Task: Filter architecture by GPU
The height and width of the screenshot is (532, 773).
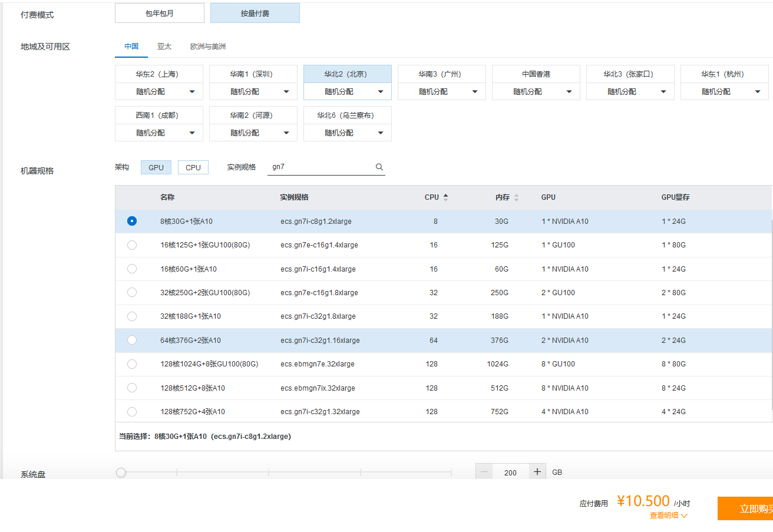Action: 156,167
